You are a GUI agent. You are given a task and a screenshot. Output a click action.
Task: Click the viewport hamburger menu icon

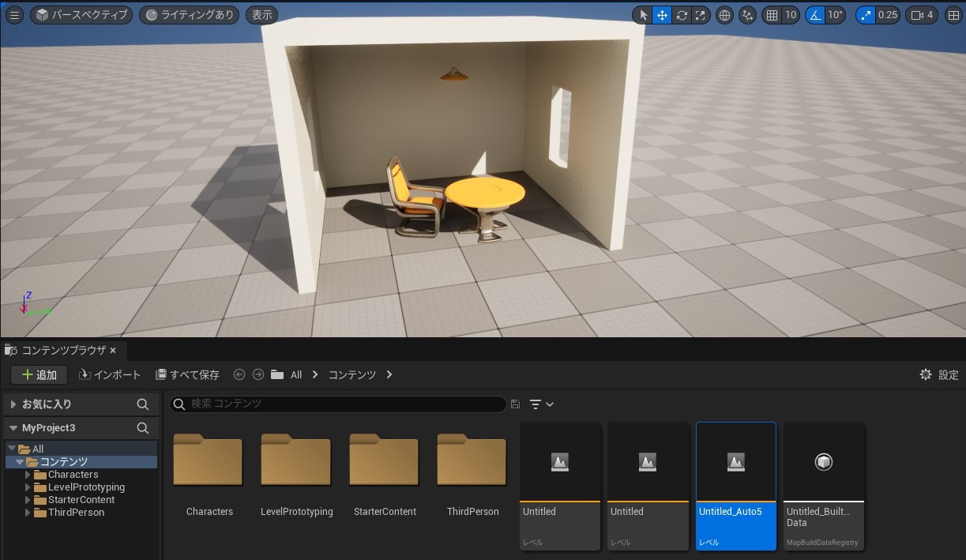coord(14,14)
